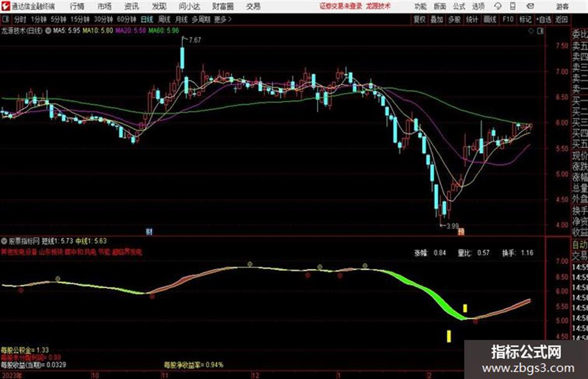Open the 行情 menu
Screen dimensions: 588x379
[x=77, y=6]
